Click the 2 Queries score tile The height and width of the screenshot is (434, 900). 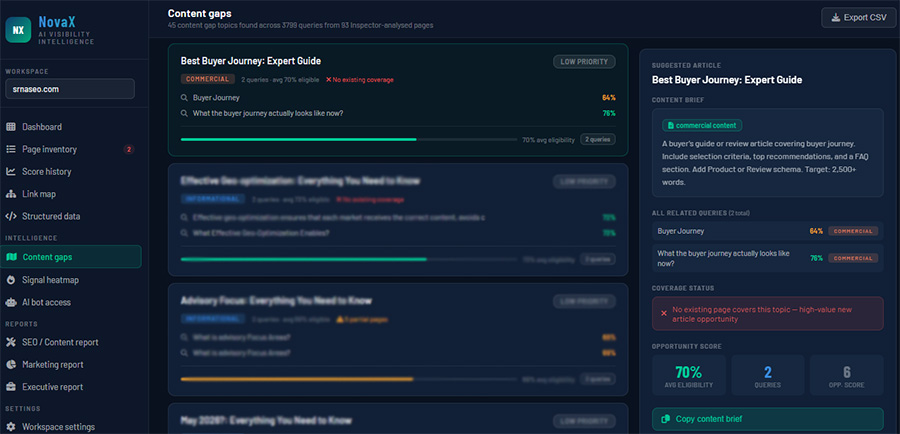pos(768,375)
